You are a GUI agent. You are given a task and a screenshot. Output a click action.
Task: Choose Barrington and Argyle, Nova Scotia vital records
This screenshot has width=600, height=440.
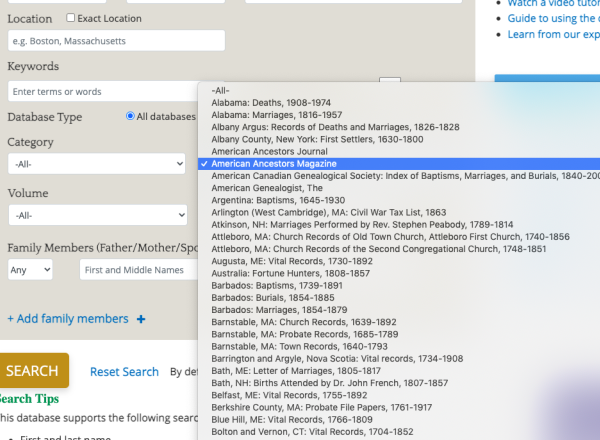pos(399,359)
